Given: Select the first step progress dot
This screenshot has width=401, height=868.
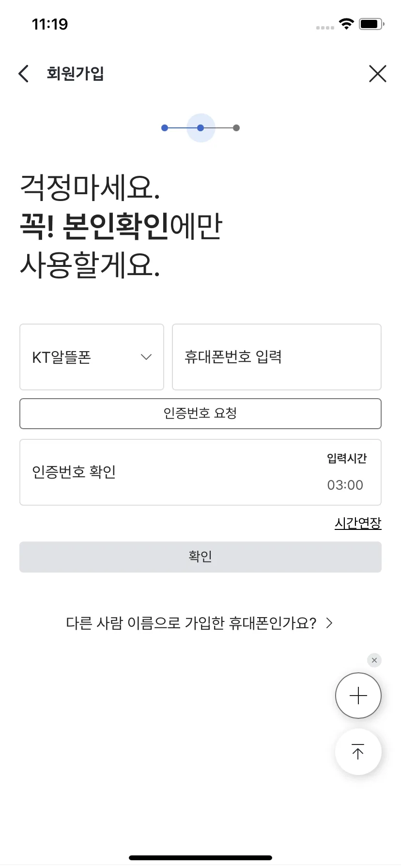Looking at the screenshot, I should click(165, 128).
